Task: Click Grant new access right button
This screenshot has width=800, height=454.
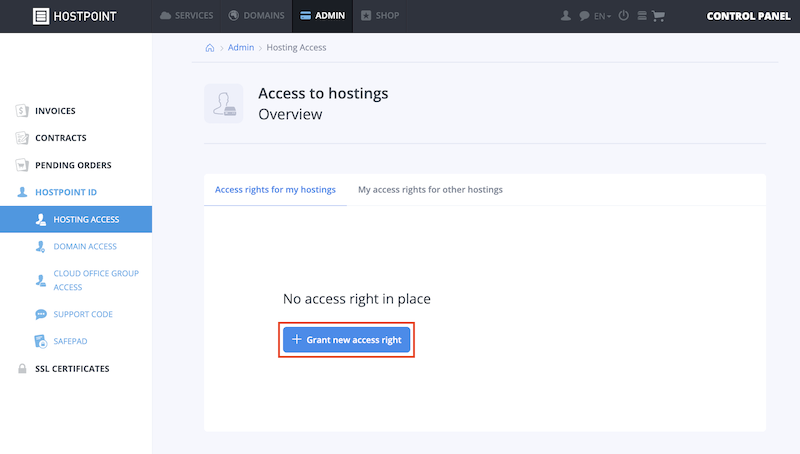Action: pyautogui.click(x=346, y=340)
